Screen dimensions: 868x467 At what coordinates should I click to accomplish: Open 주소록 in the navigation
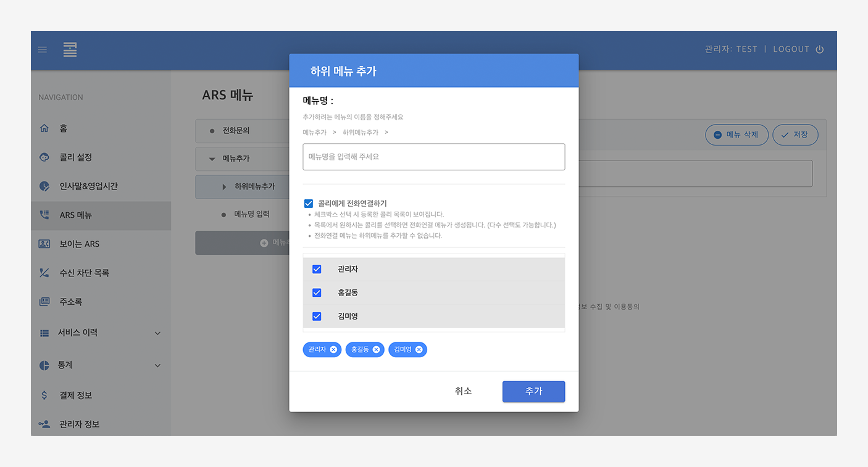(x=101, y=302)
